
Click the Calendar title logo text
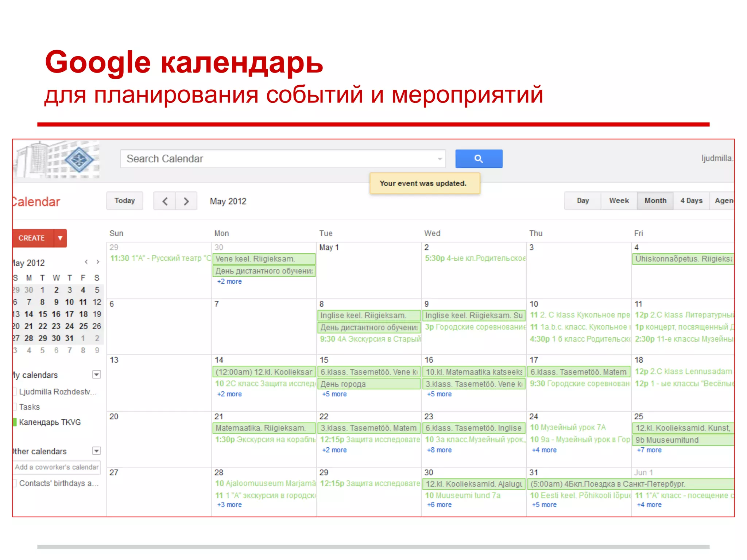click(36, 202)
